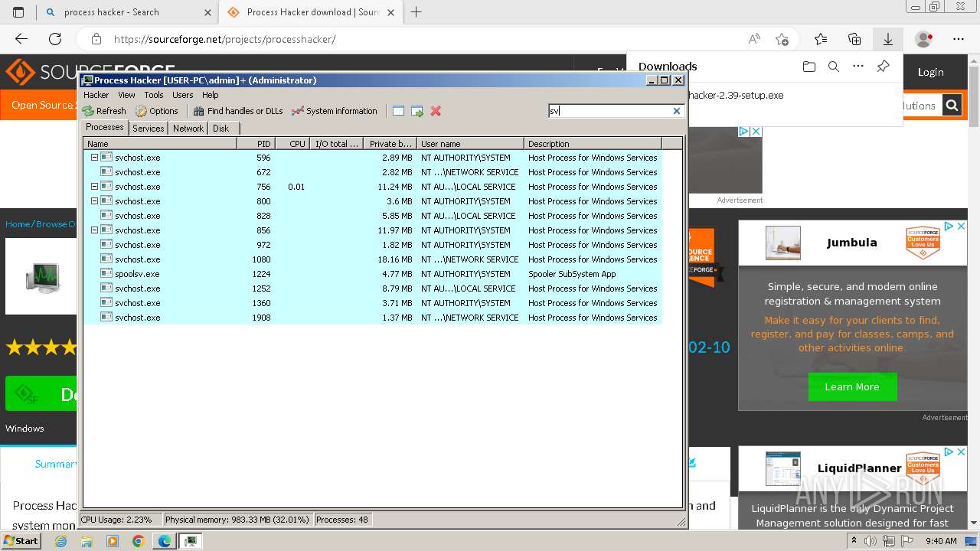Click Physical memory status bar entry
980x551 pixels.
pos(237,520)
